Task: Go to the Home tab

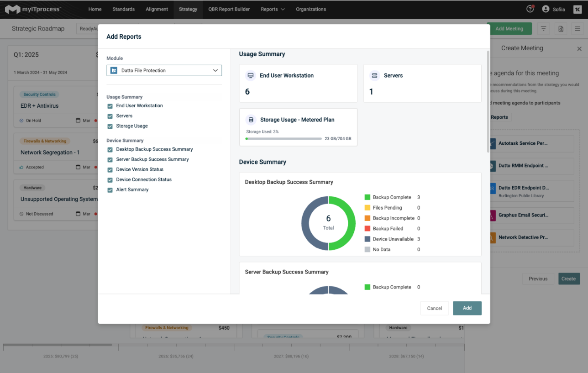Action: click(x=95, y=9)
